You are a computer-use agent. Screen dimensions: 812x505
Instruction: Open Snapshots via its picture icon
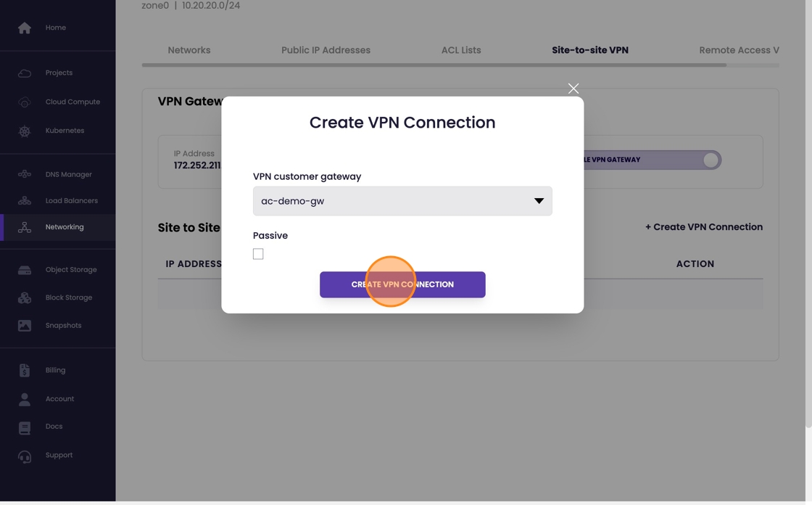pos(25,326)
